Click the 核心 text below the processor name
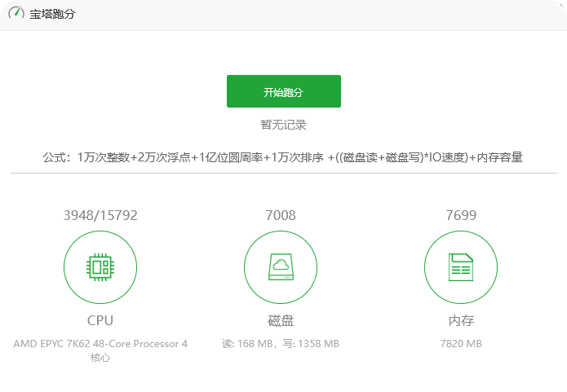The image size is (567, 392). pyautogui.click(x=100, y=358)
